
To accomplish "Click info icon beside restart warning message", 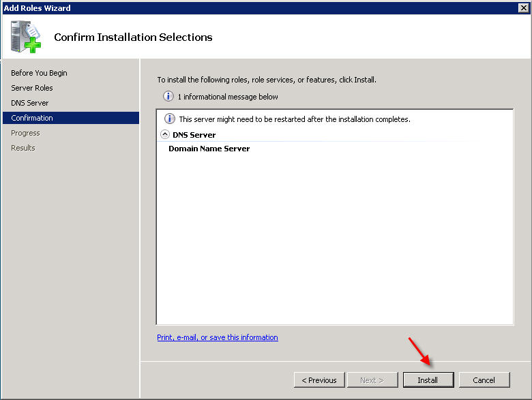I will click(170, 119).
